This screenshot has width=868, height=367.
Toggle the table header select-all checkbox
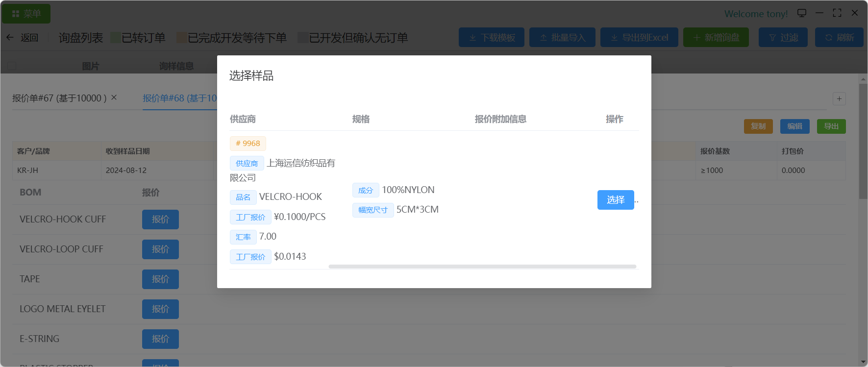[12, 66]
